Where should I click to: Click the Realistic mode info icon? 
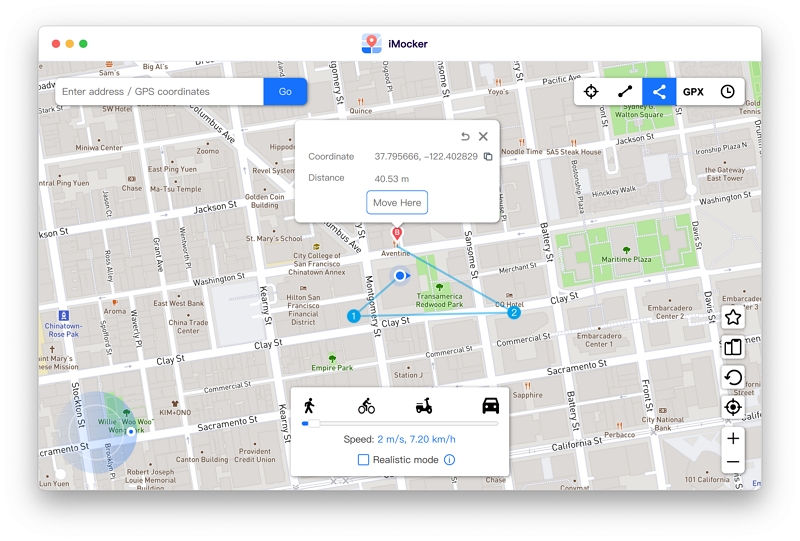(449, 460)
